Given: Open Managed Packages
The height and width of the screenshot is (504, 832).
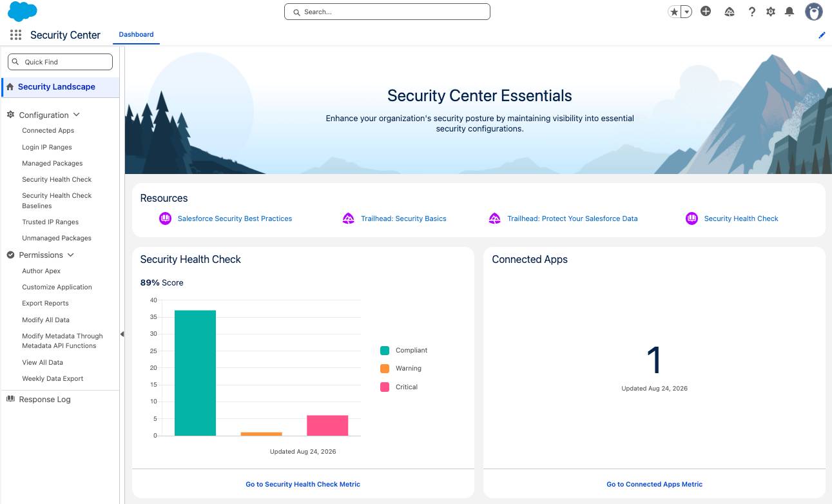Looking at the screenshot, I should pos(52,164).
